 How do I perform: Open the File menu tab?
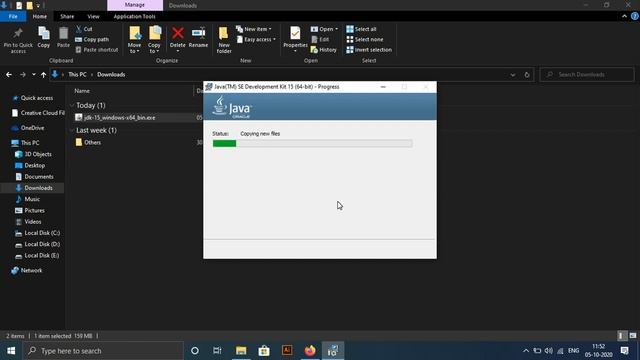click(13, 16)
